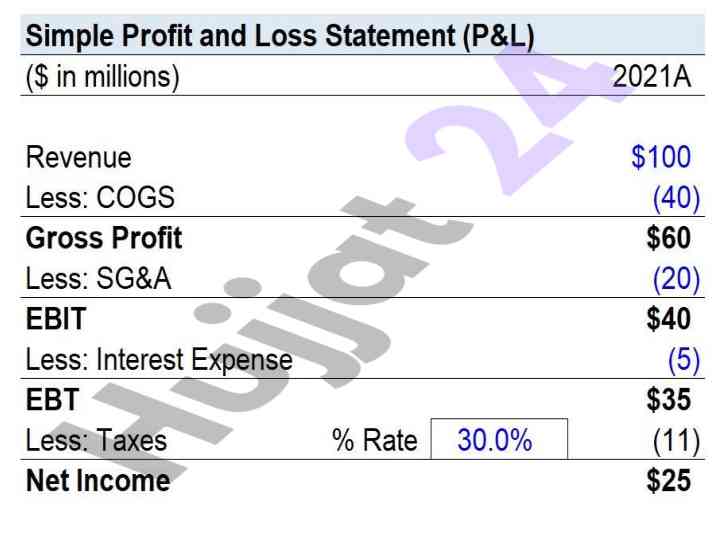Select the (20) SG&A value cell
The height and width of the screenshot is (540, 720).
coord(676,279)
